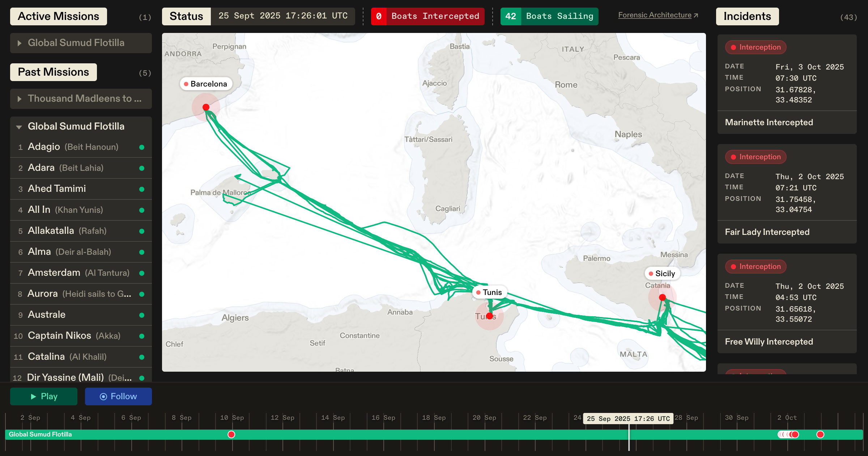868x456 pixels.
Task: Select the Alma (Deir al-Balah) boat
Action: (x=81, y=252)
